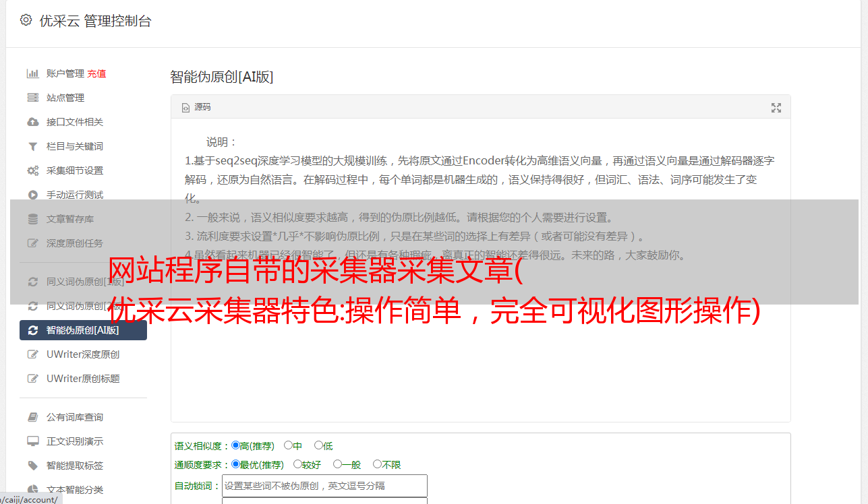Click the 站点管理 server icon
Image resolution: width=868 pixels, height=504 pixels.
tap(32, 98)
